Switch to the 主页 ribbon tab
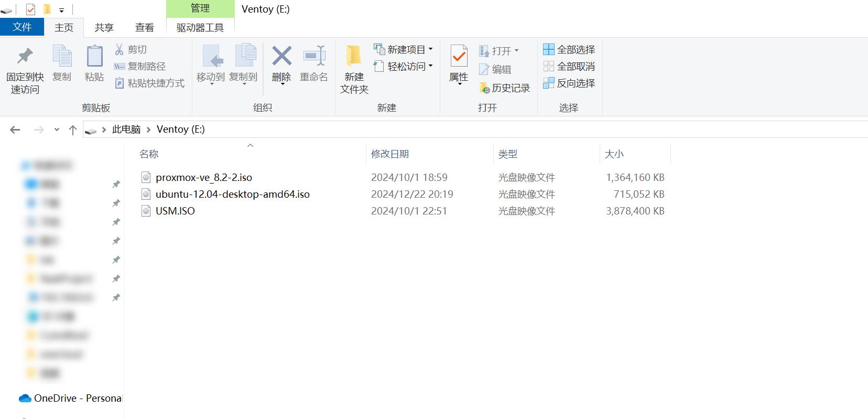The height and width of the screenshot is (419, 868). pyautogui.click(x=64, y=28)
